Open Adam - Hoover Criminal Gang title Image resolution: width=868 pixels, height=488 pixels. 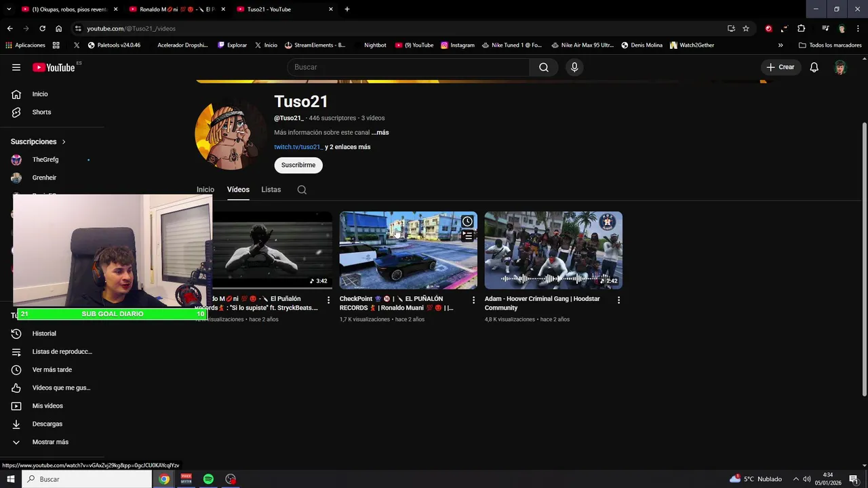click(542, 303)
